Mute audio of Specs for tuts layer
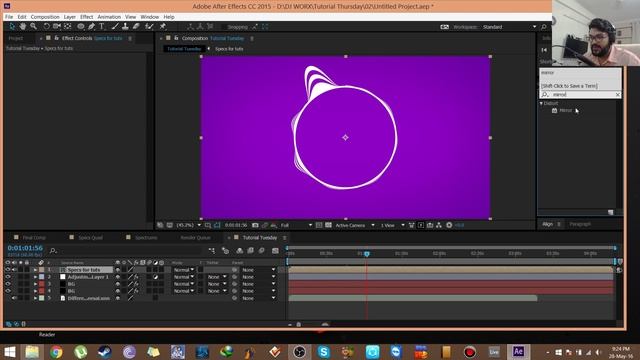 [x=14, y=270]
